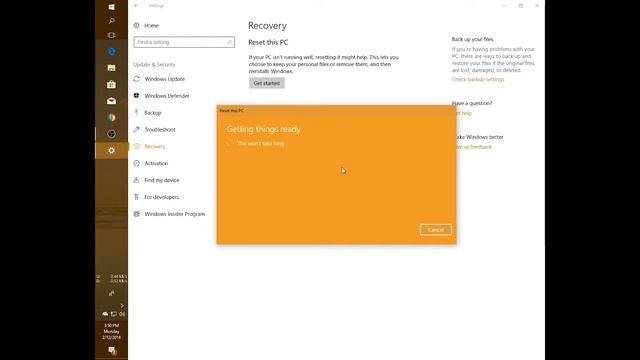640x360 pixels.
Task: Click the Home icon in Settings
Action: (x=136, y=25)
